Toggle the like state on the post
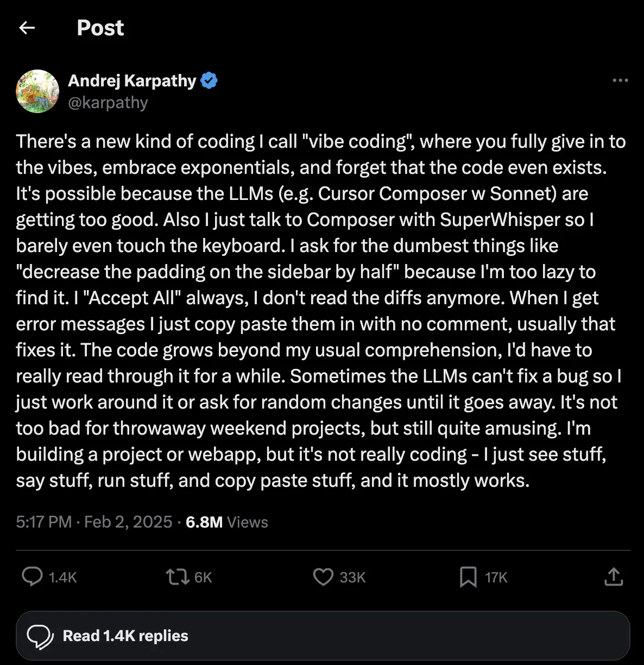This screenshot has height=665, width=644. coord(323,577)
